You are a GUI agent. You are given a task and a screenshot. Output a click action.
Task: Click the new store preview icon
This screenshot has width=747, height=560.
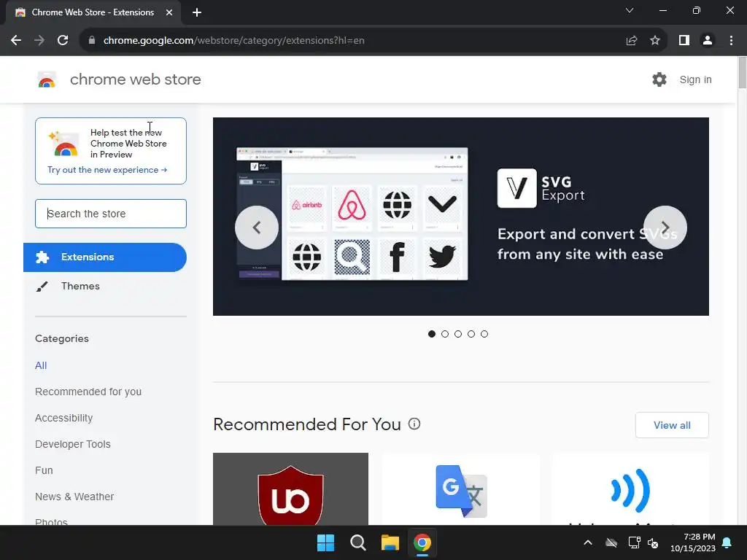pyautogui.click(x=64, y=144)
